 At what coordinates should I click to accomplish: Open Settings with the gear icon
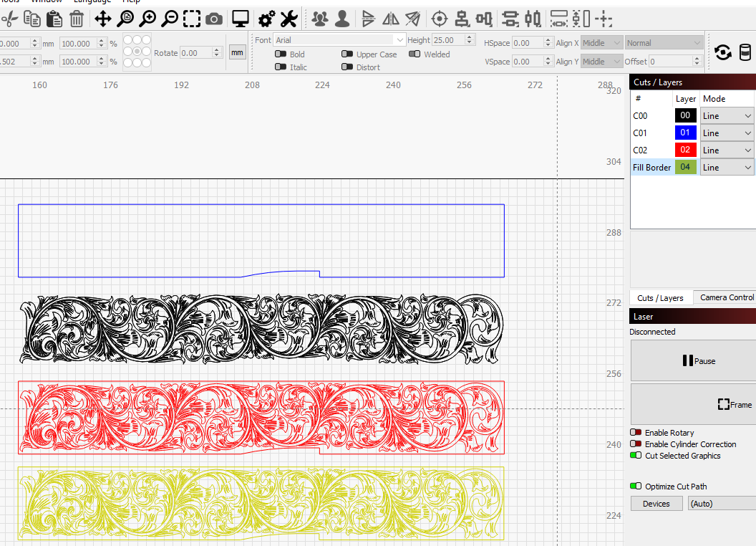point(266,19)
